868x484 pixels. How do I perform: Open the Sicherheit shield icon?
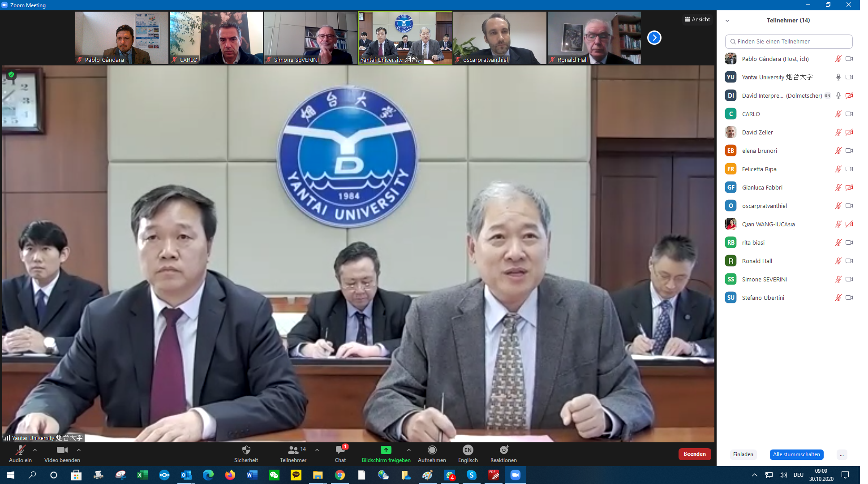(246, 450)
